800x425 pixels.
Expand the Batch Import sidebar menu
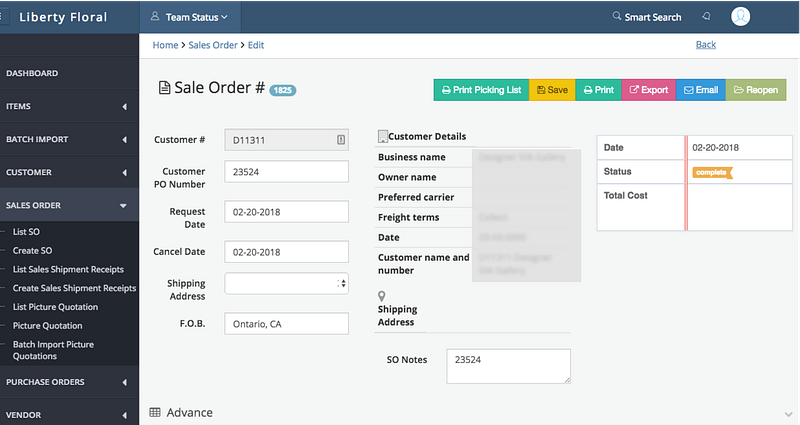[124, 140]
